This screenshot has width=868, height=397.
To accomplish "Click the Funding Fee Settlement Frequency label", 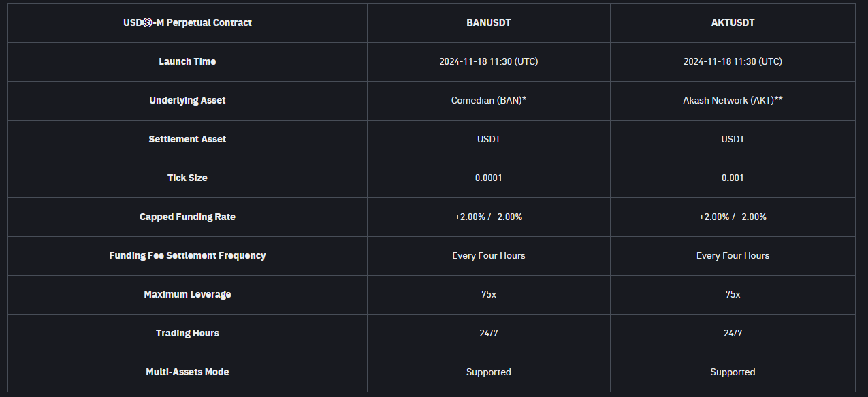I will [x=187, y=255].
